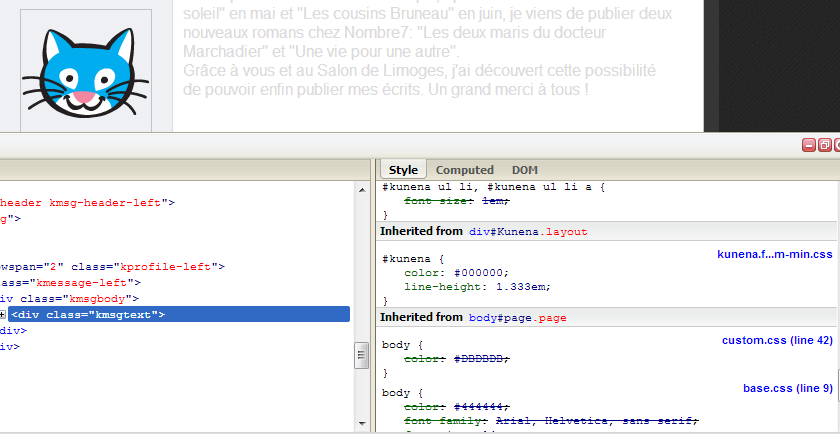Image resolution: width=840 pixels, height=434 pixels.
Task: Click the div#Kunena.layout inherited element link
Action: [x=527, y=231]
